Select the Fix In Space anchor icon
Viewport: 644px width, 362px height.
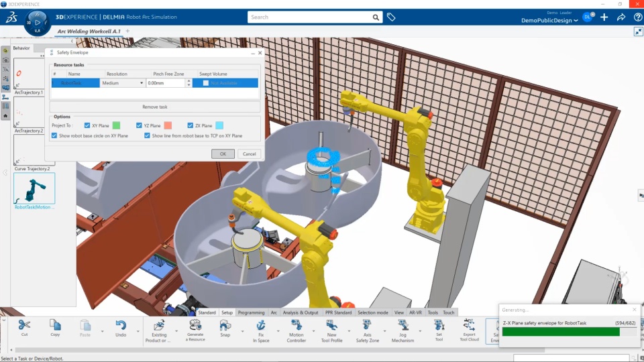[x=261, y=326]
